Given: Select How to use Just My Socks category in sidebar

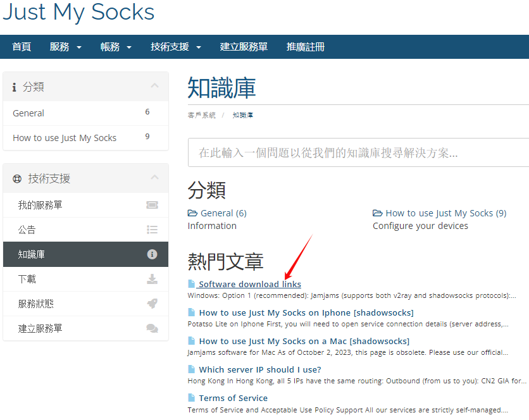Looking at the screenshot, I should (x=65, y=138).
